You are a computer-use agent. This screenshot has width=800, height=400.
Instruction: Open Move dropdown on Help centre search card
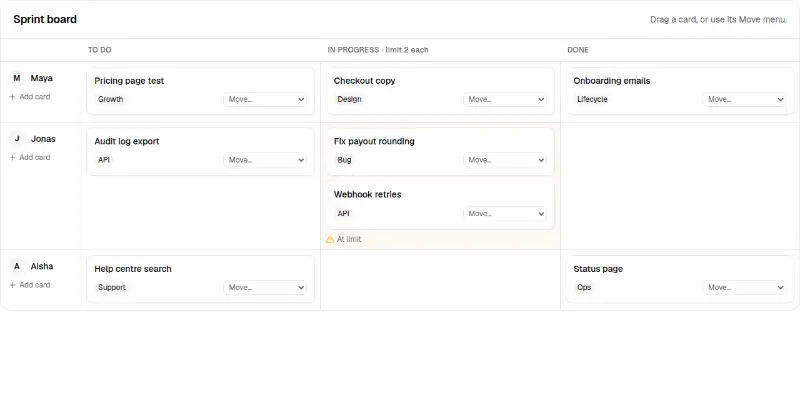pos(265,288)
